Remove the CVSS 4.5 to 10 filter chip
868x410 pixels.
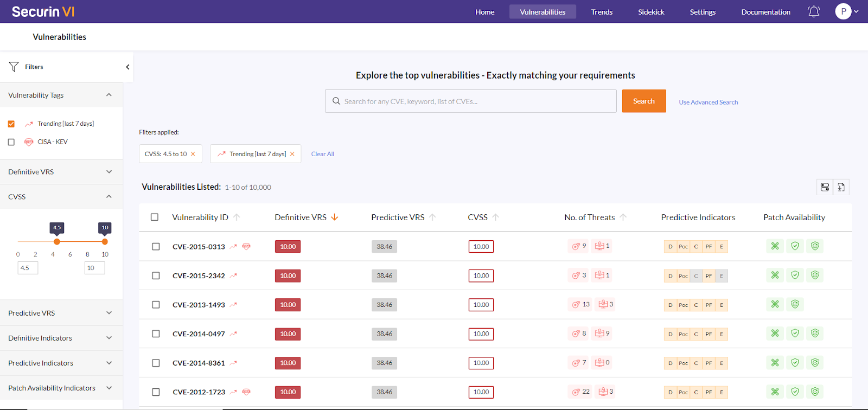point(193,154)
